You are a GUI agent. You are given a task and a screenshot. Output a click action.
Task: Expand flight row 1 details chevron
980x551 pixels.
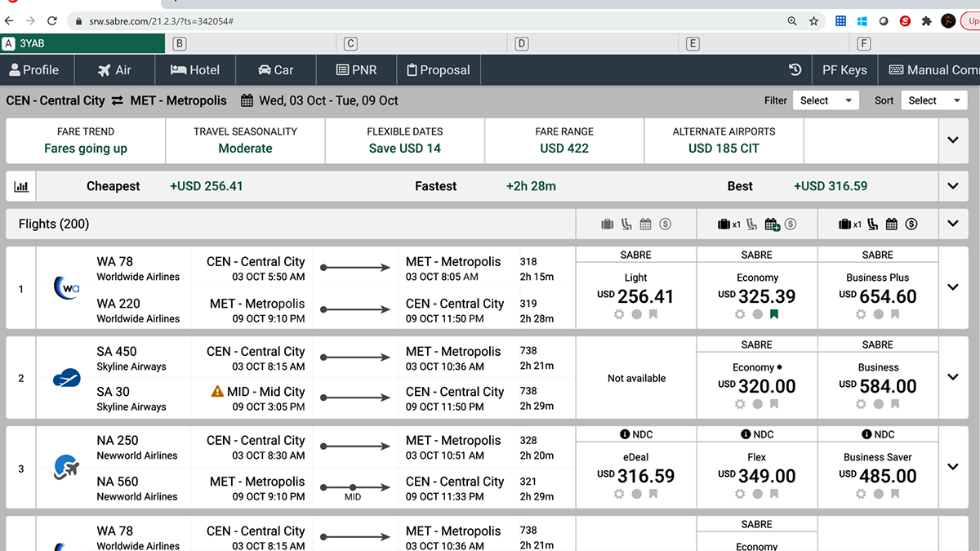[x=953, y=287]
